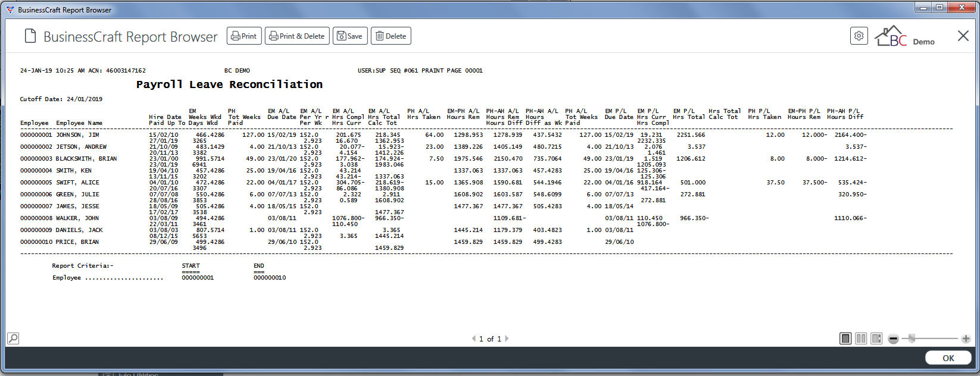
Task: Click the page indicator 1 of 1
Action: [x=490, y=339]
